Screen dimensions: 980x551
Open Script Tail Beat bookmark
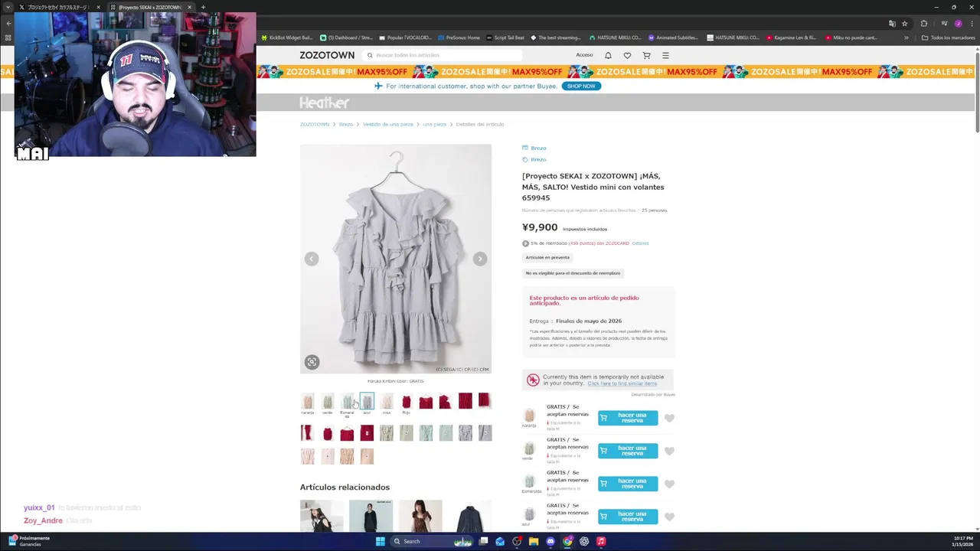(505, 37)
